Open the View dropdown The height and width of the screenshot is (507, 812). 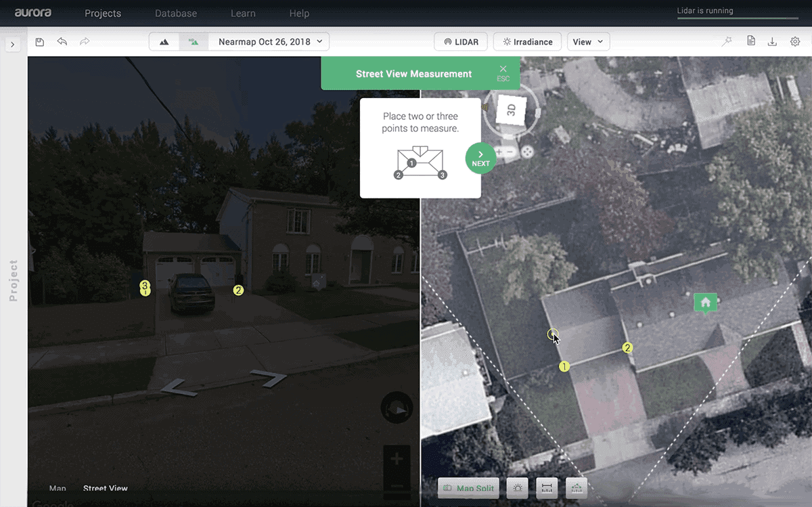pos(588,42)
